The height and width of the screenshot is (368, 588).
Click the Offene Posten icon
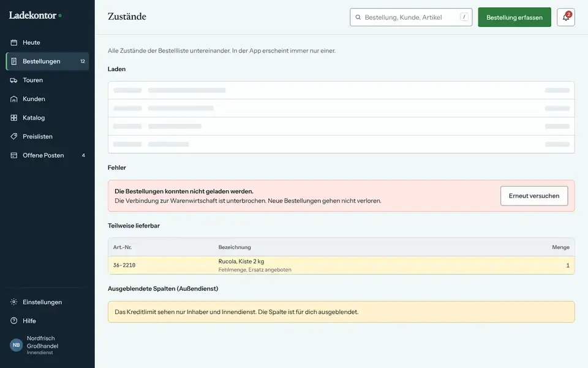point(14,155)
